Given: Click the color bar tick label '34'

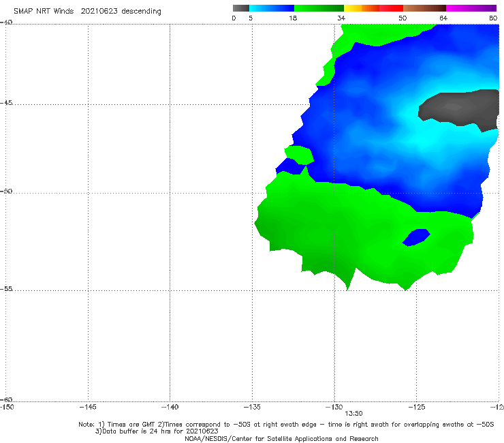Looking at the screenshot, I should click(341, 18).
